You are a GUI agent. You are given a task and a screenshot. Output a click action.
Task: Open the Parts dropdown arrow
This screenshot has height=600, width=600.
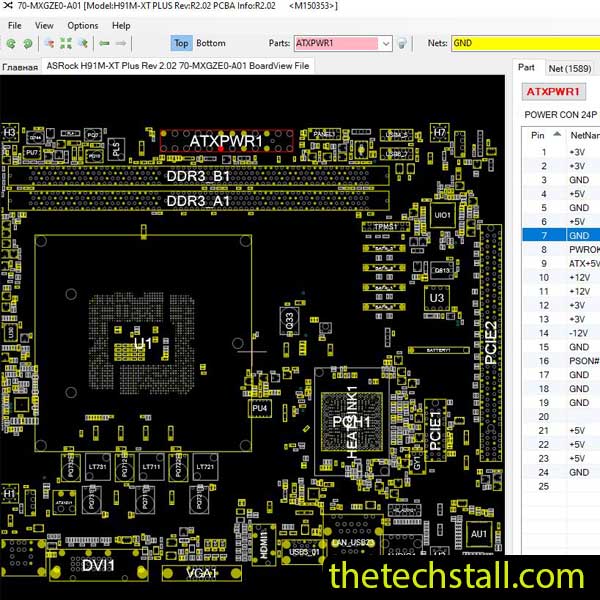point(386,44)
